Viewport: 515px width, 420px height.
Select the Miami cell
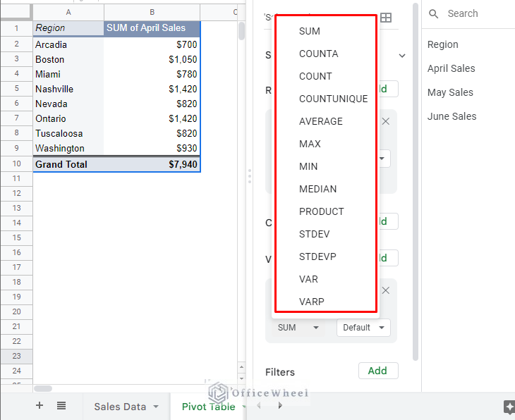click(68, 74)
